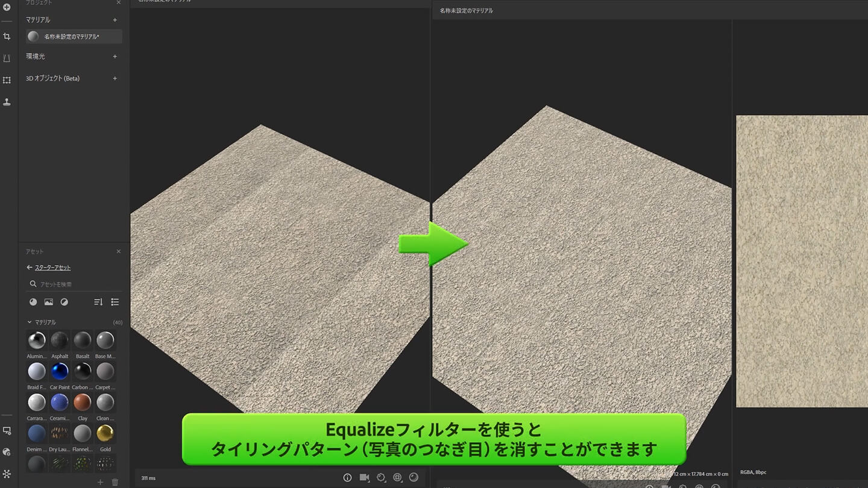Filter assets by half-shaded circle icon
The height and width of the screenshot is (488, 868).
[x=64, y=302]
